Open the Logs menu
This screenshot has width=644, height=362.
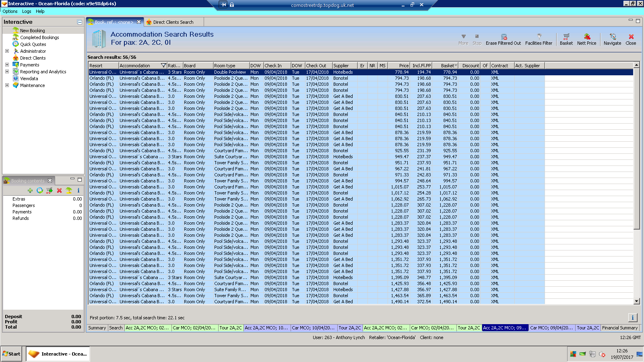pyautogui.click(x=27, y=11)
